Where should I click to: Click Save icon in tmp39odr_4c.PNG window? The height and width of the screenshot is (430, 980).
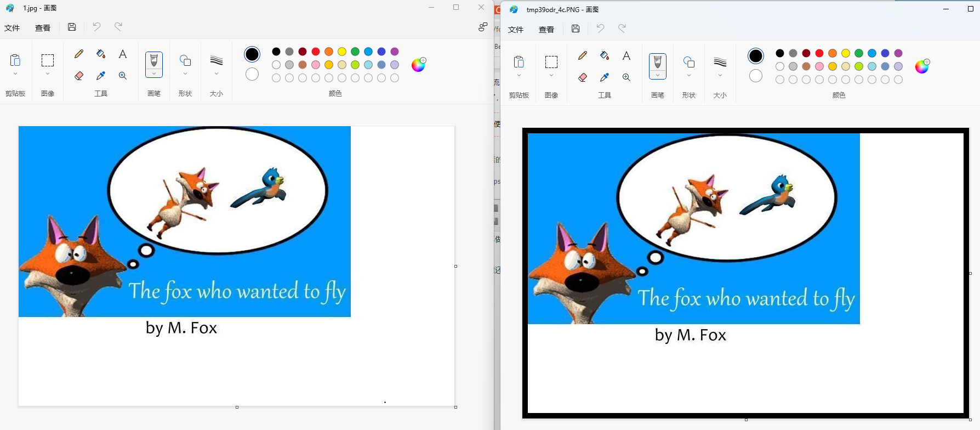pyautogui.click(x=576, y=29)
